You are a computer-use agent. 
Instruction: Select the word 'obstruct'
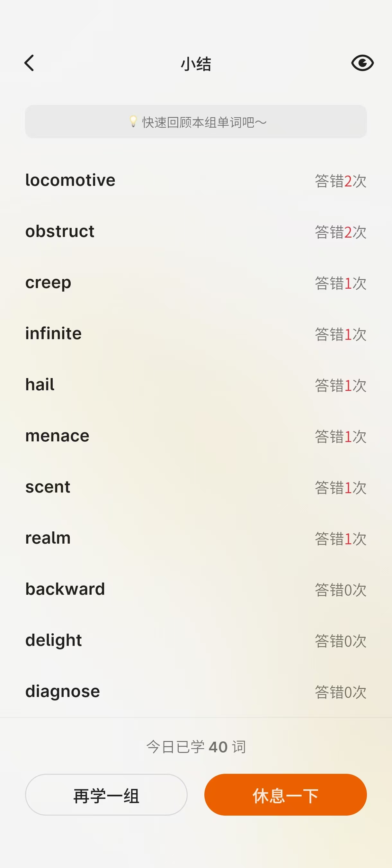click(x=60, y=231)
